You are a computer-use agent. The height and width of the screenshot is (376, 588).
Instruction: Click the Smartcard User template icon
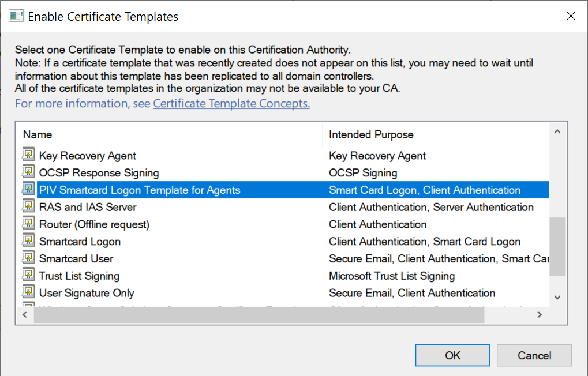[28, 258]
